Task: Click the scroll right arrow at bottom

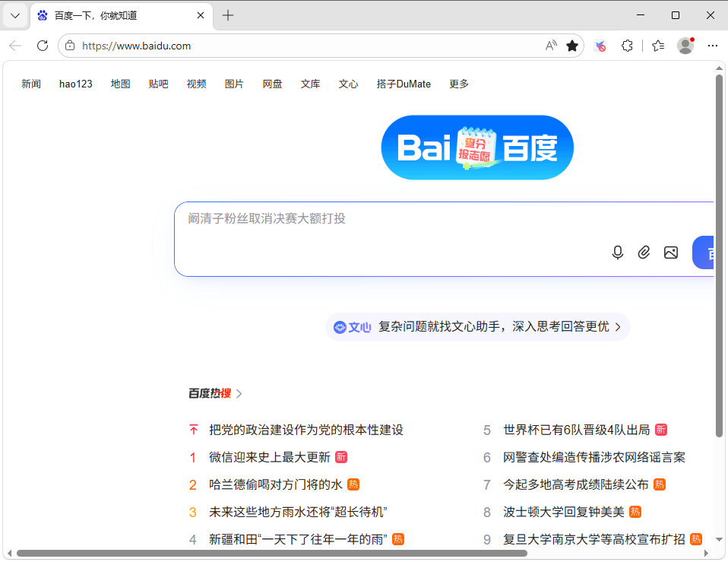Action: pyautogui.click(x=706, y=553)
